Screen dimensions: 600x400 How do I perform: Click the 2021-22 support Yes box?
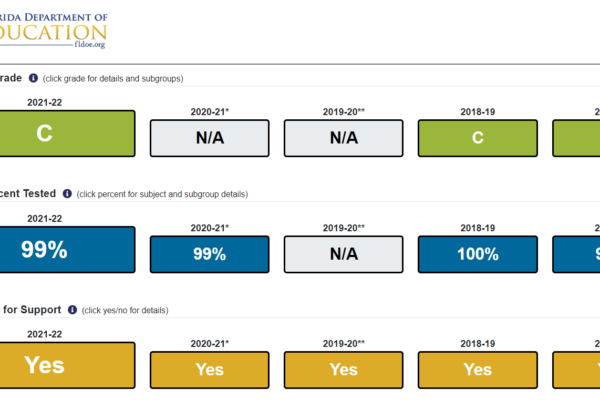pos(67,366)
